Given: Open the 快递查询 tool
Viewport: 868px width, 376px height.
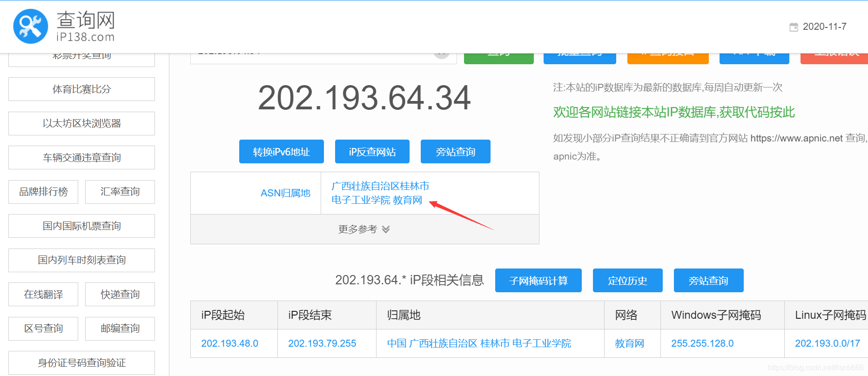Looking at the screenshot, I should (x=120, y=294).
